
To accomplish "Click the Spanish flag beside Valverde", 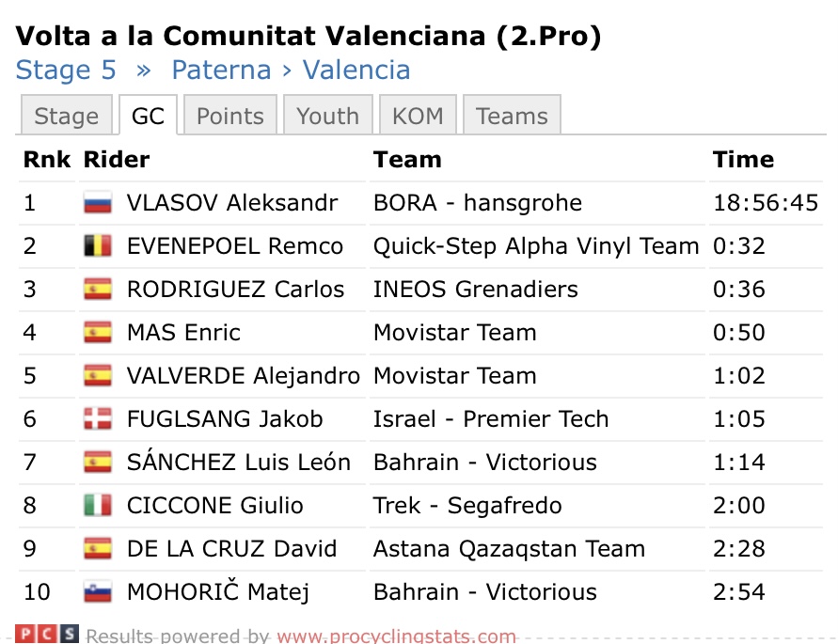I will [98, 376].
